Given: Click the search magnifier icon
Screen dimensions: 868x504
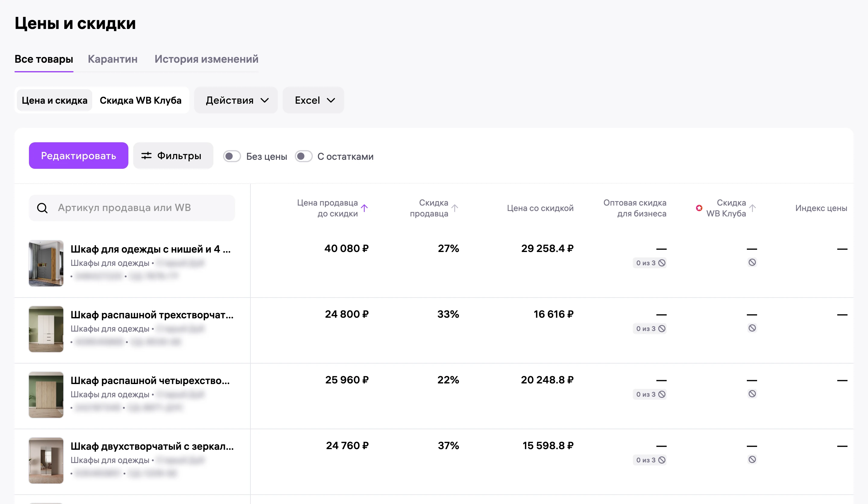Looking at the screenshot, I should point(42,208).
